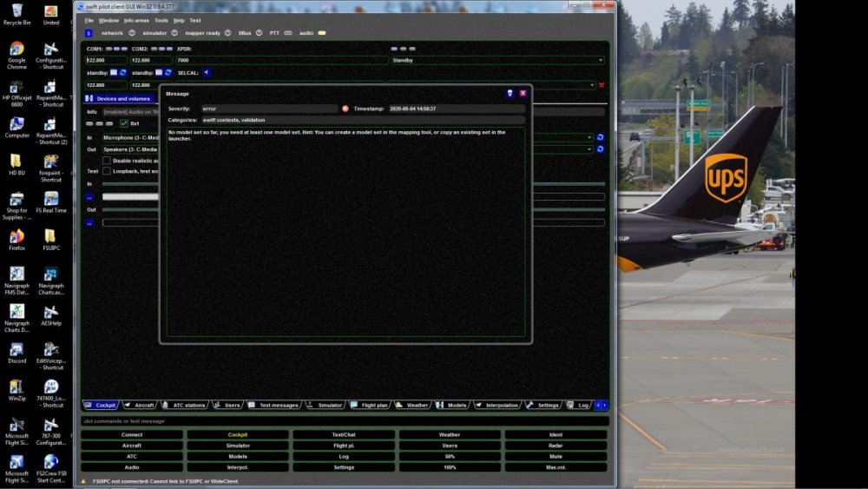Open Firefox desktop icon

(x=16, y=240)
